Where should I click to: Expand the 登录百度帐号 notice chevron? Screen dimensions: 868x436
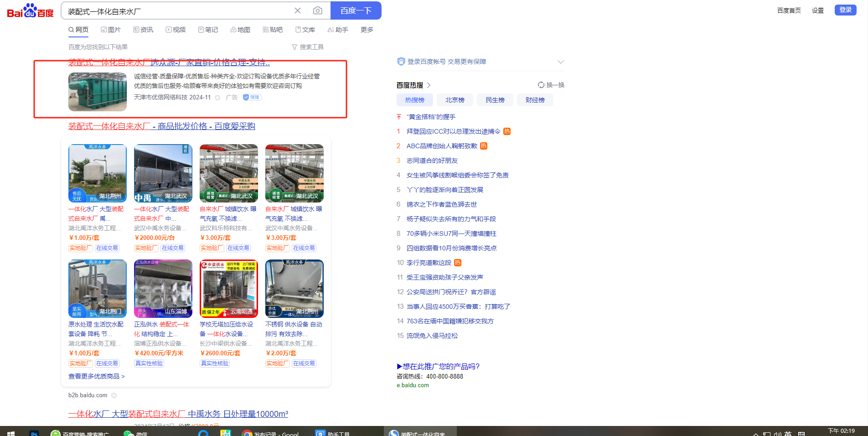click(561, 62)
